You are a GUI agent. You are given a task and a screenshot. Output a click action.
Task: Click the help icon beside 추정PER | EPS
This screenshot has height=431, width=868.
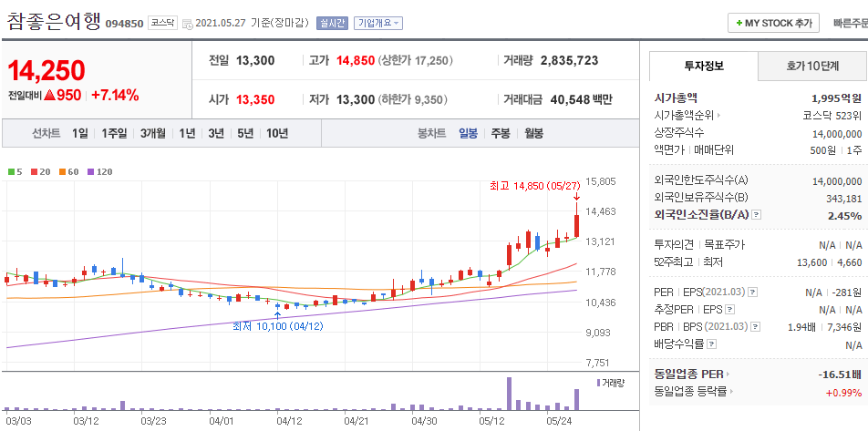[x=730, y=309]
